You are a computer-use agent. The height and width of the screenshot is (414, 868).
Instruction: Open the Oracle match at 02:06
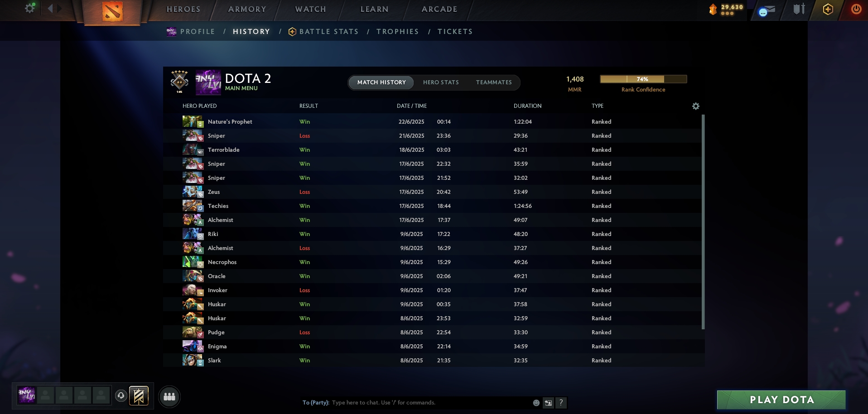432,276
